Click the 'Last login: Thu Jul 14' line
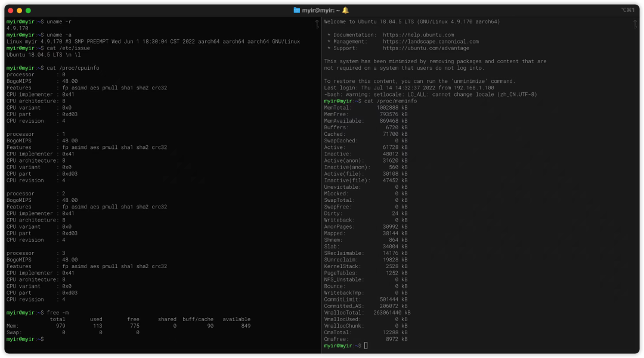 coord(409,88)
